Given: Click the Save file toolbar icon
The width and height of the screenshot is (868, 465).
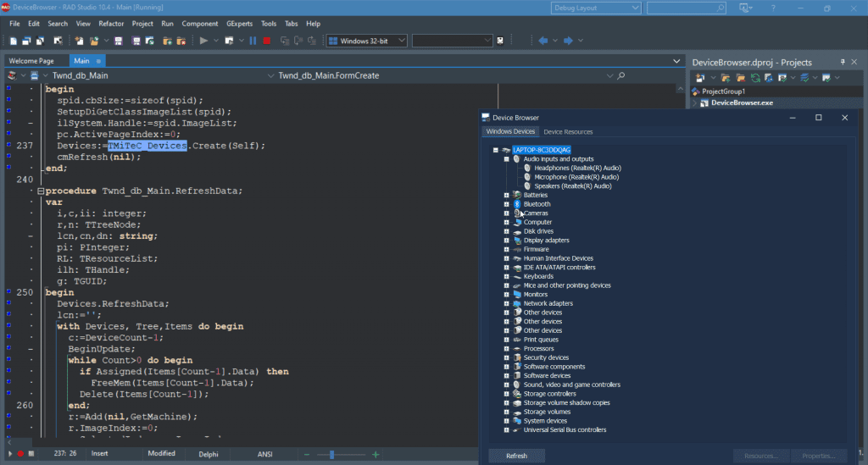Looking at the screenshot, I should coord(118,41).
